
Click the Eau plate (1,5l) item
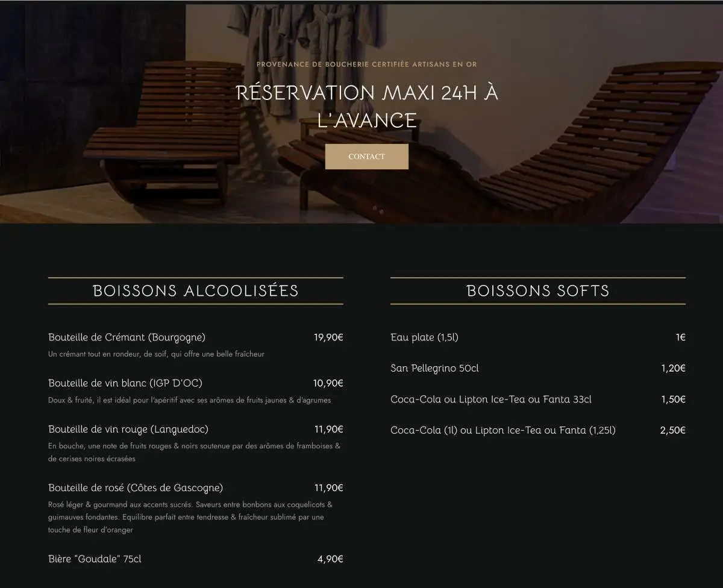tap(424, 337)
